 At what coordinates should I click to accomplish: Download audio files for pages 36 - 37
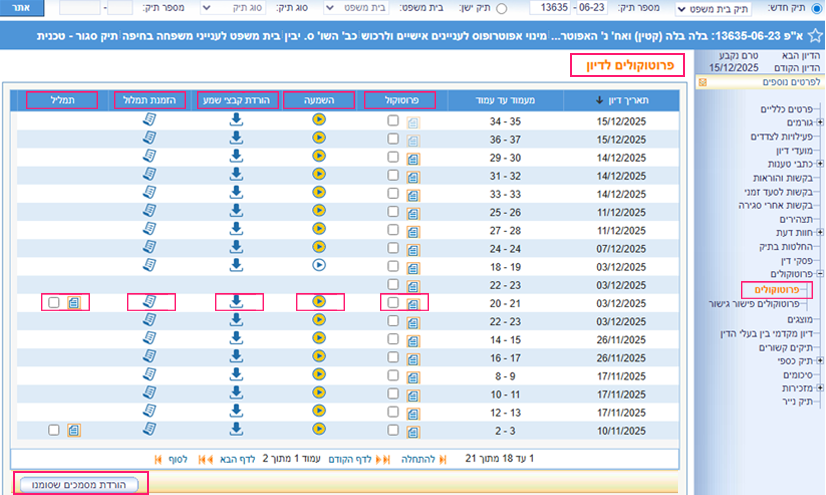click(236, 138)
